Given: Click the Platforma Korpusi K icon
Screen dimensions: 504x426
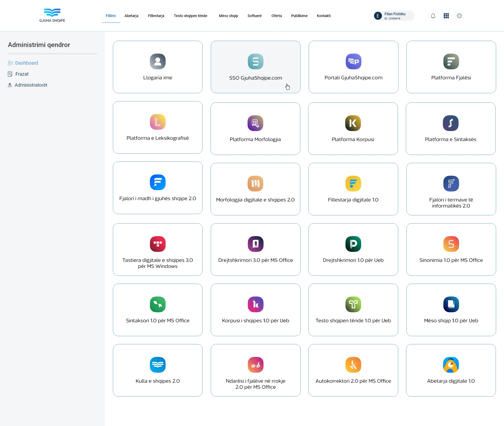Looking at the screenshot, I should (353, 123).
